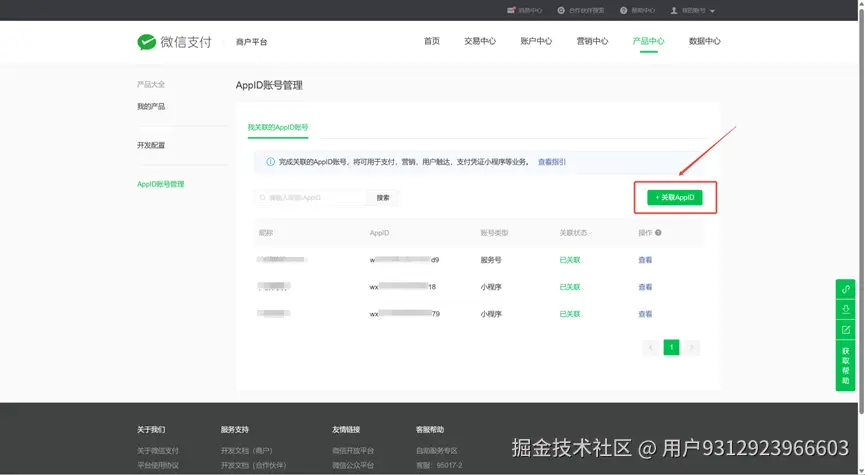
Task: Click the 已关联 status for AppID ending in 79
Action: [570, 314]
